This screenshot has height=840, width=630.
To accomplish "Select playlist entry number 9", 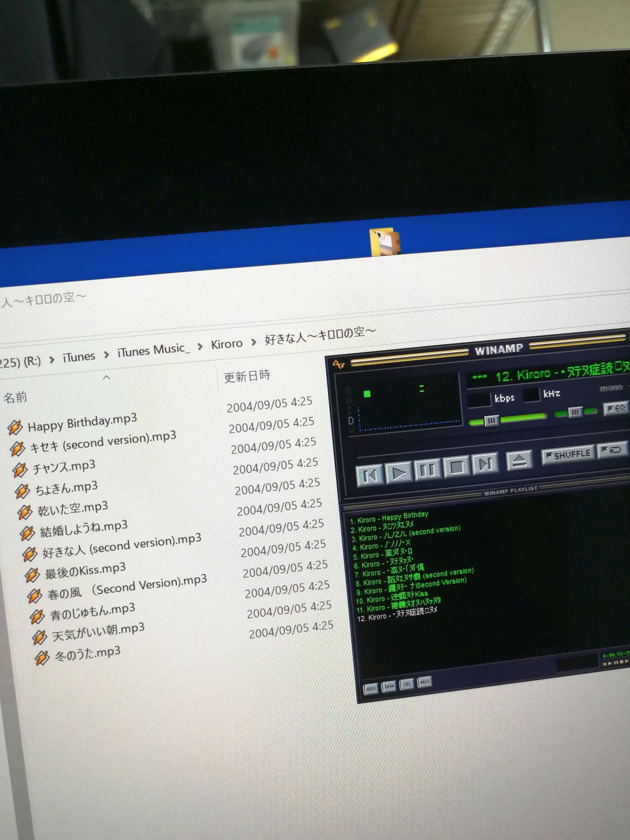I will 412,586.
